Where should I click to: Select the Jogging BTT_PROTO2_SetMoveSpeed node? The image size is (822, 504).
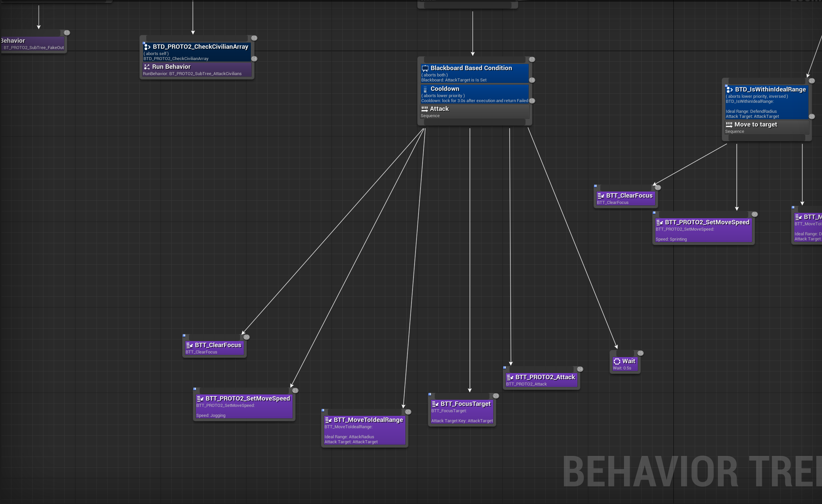(x=244, y=407)
